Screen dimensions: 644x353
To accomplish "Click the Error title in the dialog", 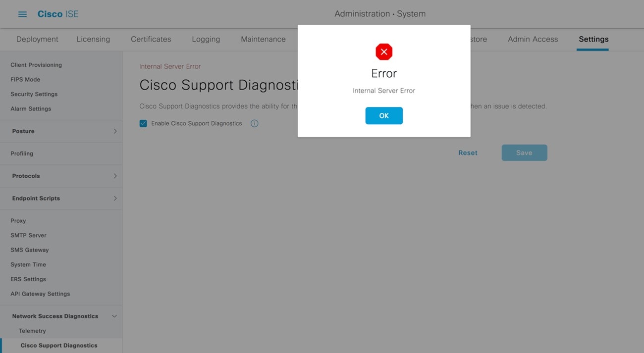I will [384, 73].
